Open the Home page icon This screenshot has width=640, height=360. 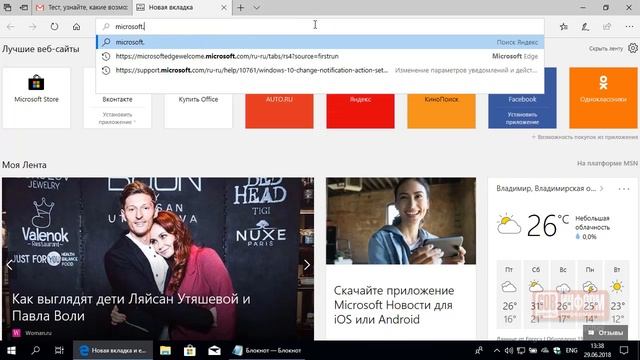click(76, 27)
